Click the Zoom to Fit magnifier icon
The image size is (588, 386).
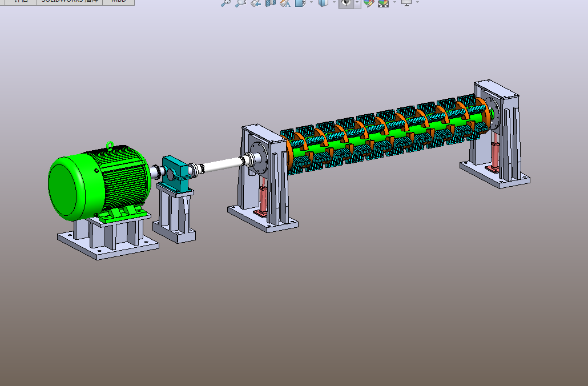(x=225, y=3)
